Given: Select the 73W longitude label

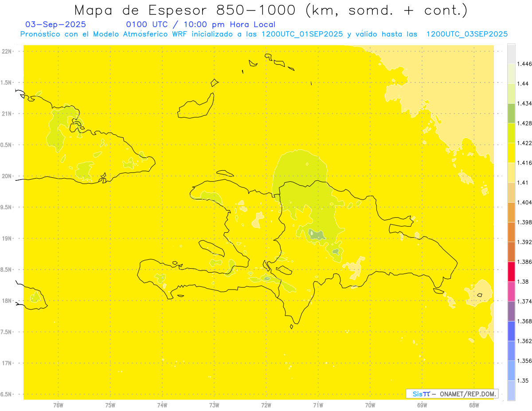Looking at the screenshot, I should [214, 405].
